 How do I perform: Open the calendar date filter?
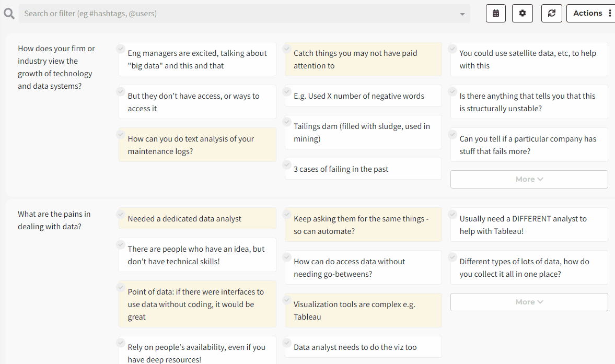coord(495,14)
